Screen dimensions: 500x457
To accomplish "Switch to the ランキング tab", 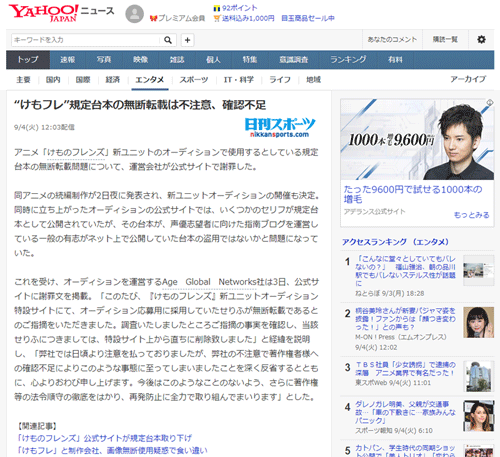I will (x=348, y=60).
